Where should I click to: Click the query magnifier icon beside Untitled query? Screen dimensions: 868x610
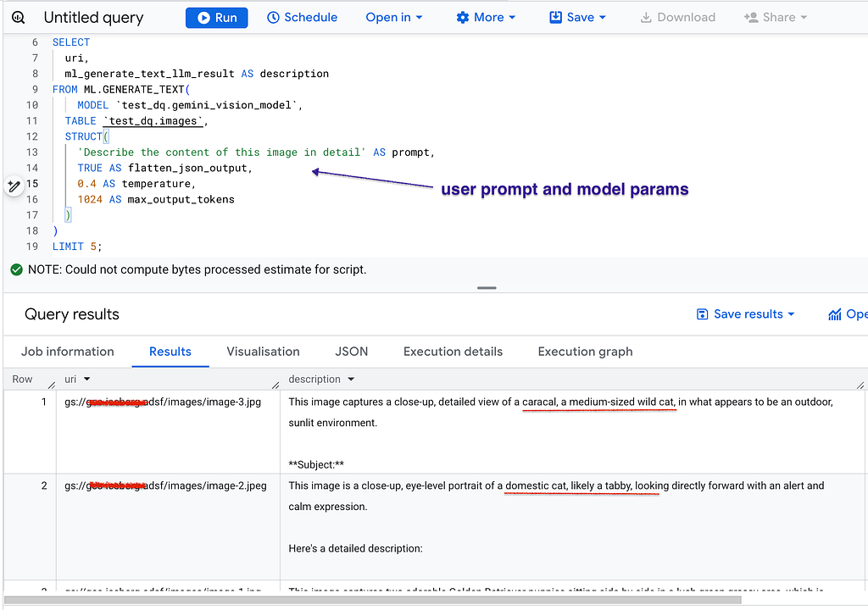pos(19,17)
